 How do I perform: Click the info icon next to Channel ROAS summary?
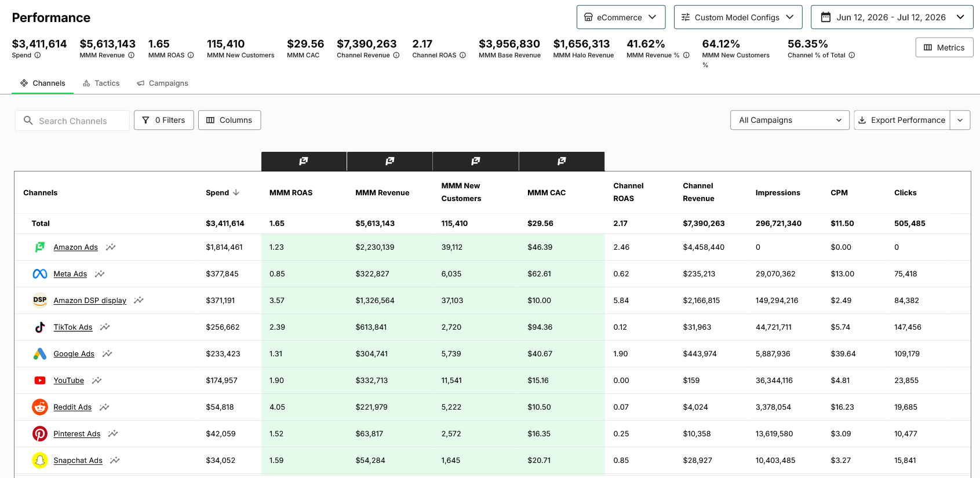(x=462, y=56)
